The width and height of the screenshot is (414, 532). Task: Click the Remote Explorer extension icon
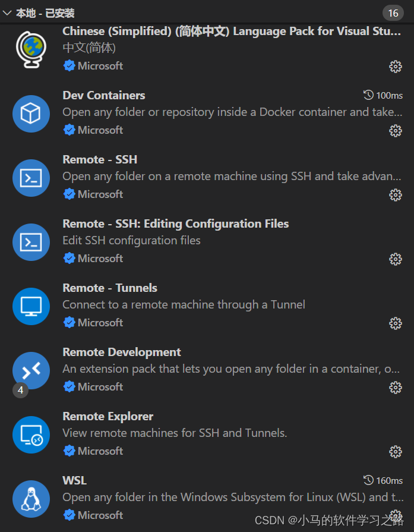(31, 435)
